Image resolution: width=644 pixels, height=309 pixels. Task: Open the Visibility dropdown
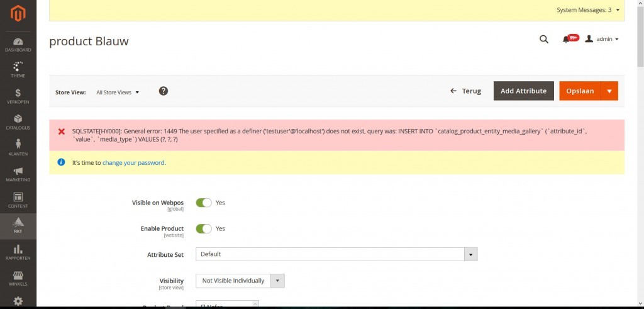point(279,281)
